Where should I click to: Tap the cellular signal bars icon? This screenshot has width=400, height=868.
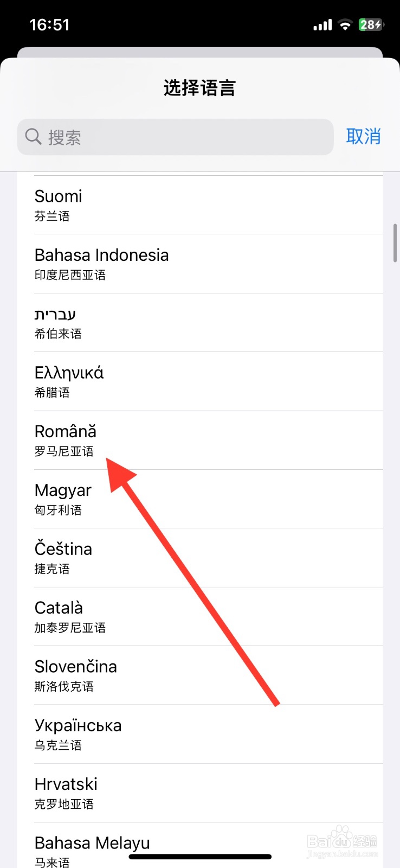[x=322, y=24]
